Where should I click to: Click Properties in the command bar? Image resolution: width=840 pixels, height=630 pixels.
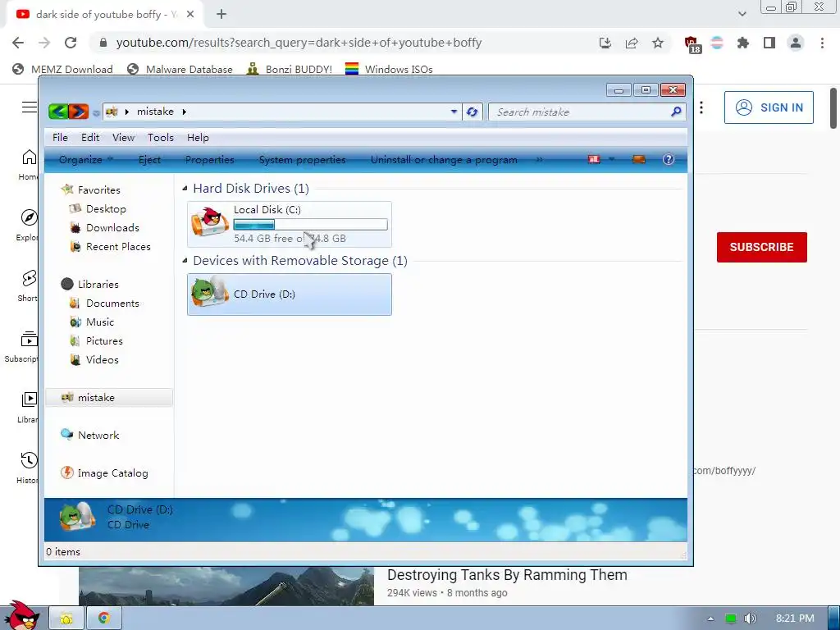(x=209, y=160)
